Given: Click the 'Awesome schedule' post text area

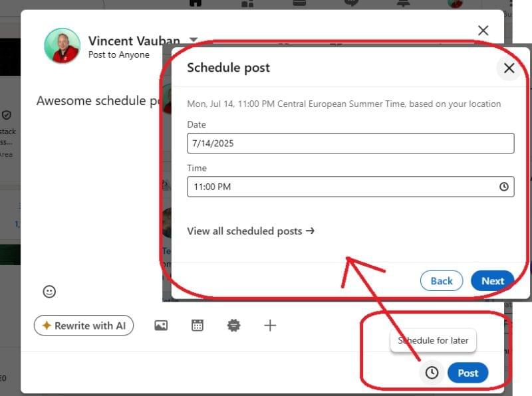Looking at the screenshot, I should 98,101.
